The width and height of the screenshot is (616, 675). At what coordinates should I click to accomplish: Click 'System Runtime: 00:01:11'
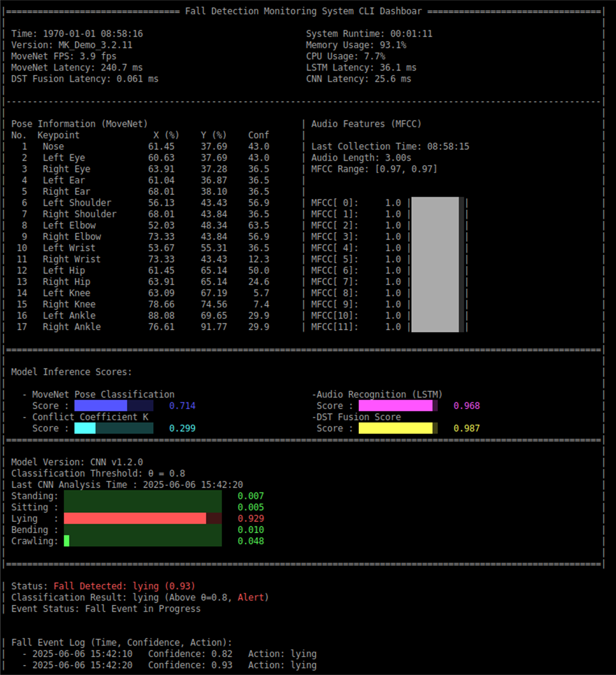tap(369, 34)
